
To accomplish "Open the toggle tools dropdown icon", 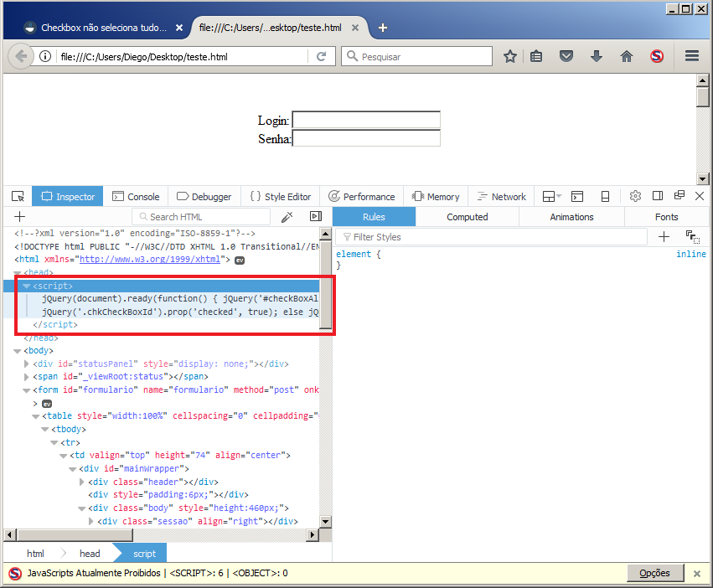I will 552,197.
